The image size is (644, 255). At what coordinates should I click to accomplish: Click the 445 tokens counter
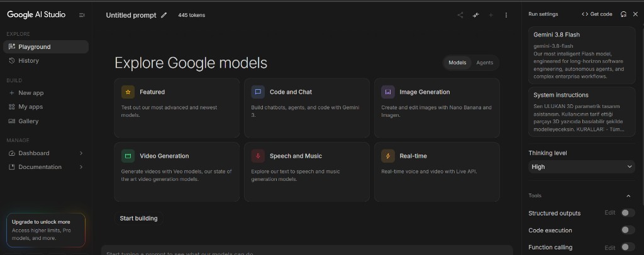click(x=191, y=15)
